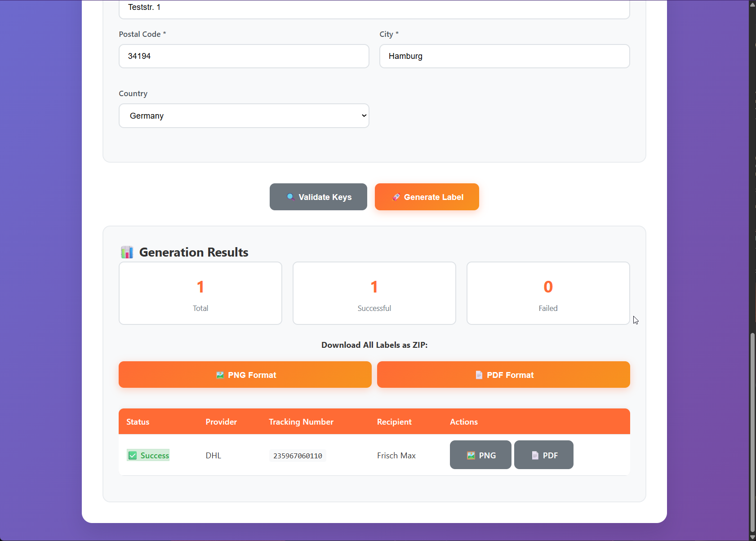Click the bar chart icon beside Generation Results
756x541 pixels.
point(127,252)
